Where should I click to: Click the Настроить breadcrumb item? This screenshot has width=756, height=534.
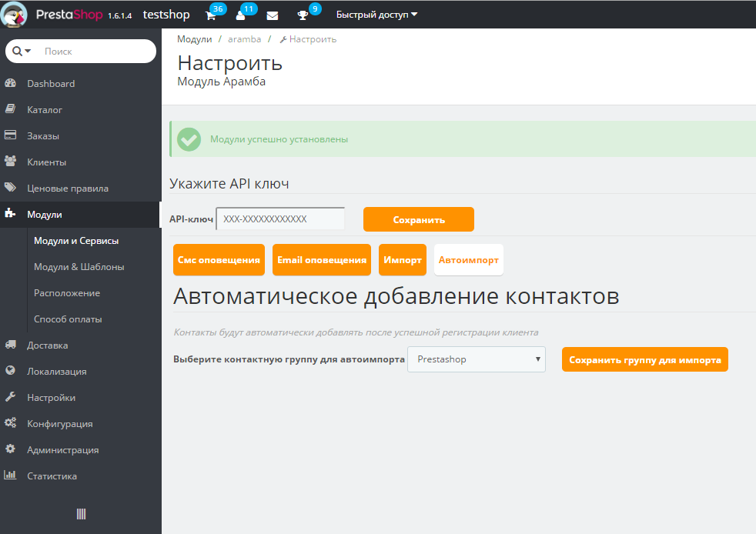308,39
